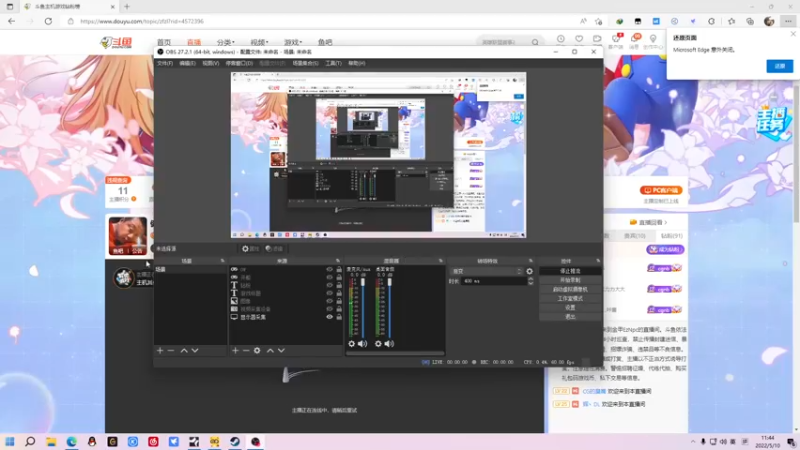800x450 pixels.
Task: Click Douyu search magnifier icon
Action: point(535,42)
